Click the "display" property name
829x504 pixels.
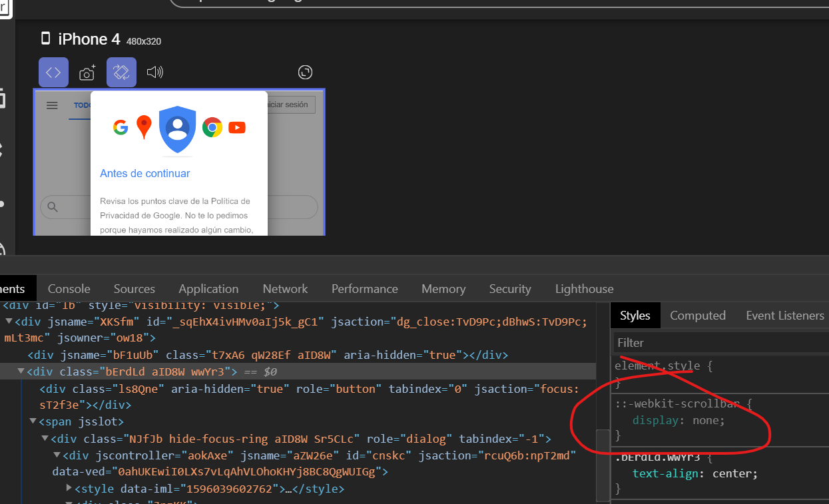coord(656,420)
